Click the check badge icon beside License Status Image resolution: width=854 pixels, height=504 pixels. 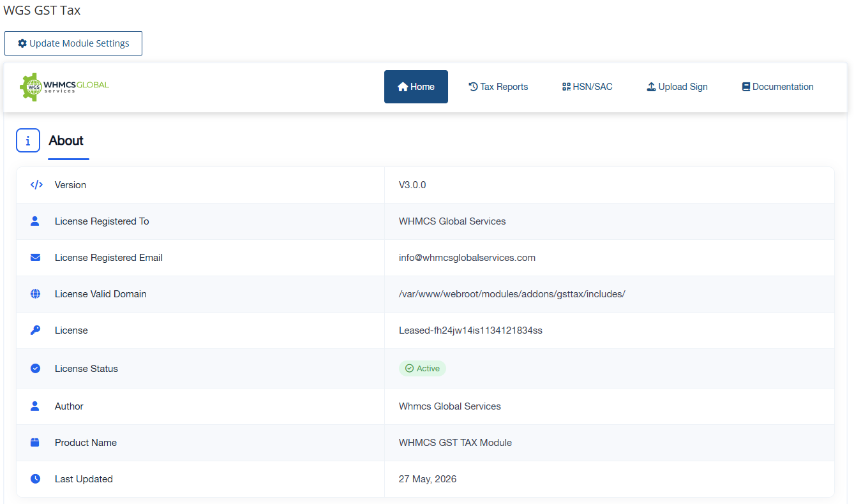coord(35,369)
